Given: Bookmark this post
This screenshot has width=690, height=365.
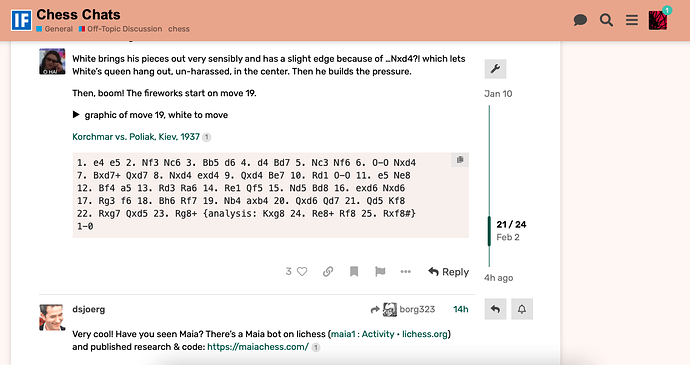Looking at the screenshot, I should point(354,272).
